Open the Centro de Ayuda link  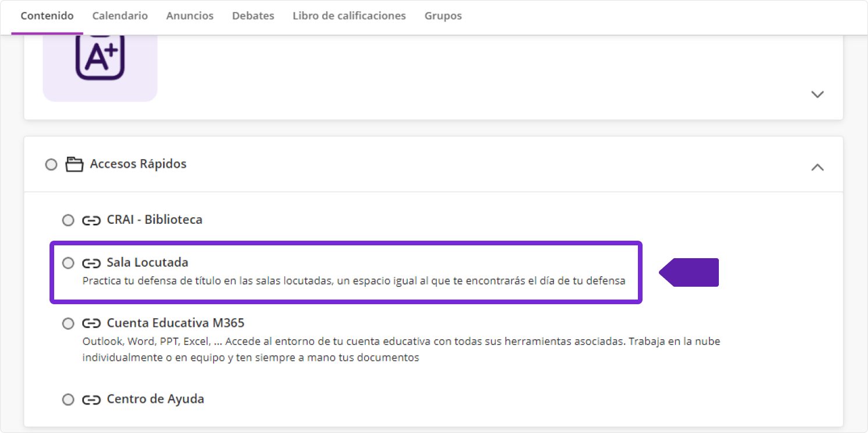coord(155,399)
